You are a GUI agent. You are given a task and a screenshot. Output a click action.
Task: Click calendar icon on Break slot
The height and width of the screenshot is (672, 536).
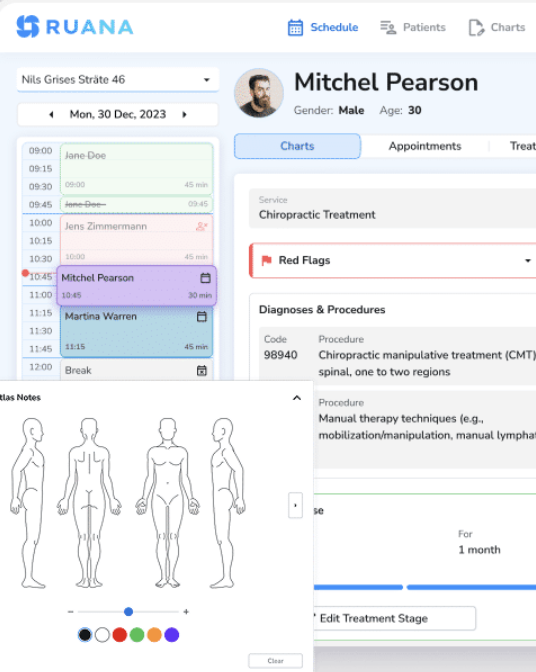point(201,370)
